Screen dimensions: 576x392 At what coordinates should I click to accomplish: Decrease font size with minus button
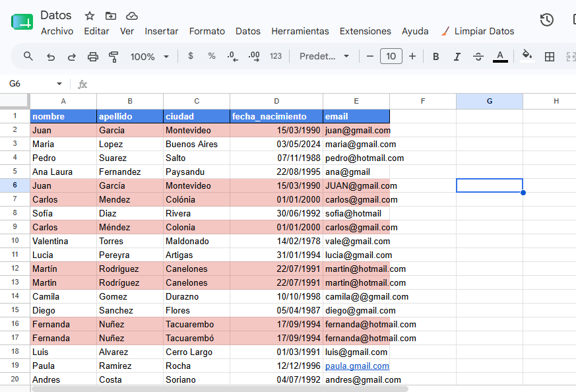tap(370, 56)
